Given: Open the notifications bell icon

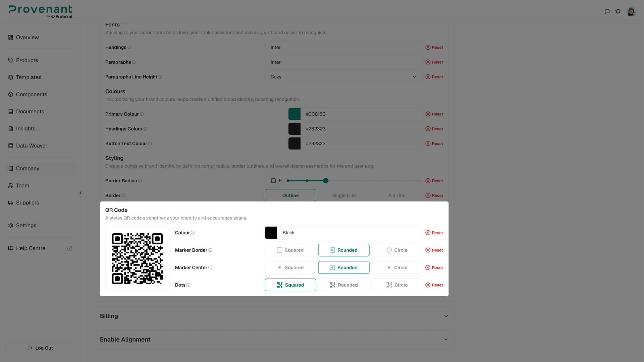Looking at the screenshot, I should 618,12.
